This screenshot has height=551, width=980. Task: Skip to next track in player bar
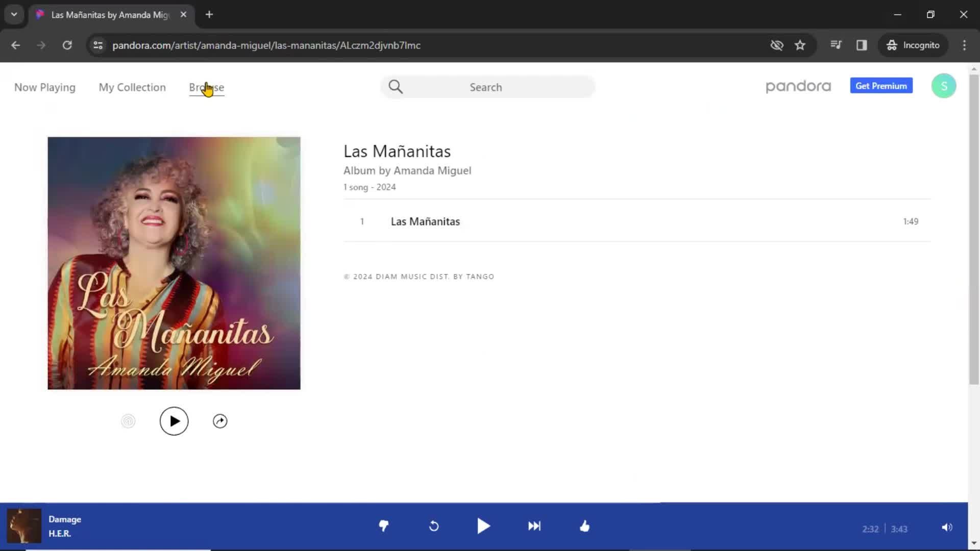point(534,526)
